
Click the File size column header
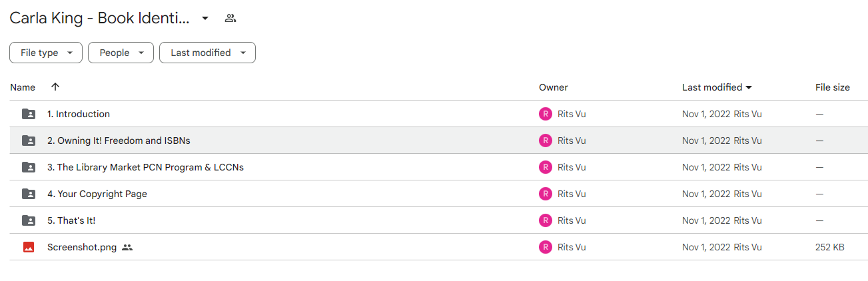point(833,87)
